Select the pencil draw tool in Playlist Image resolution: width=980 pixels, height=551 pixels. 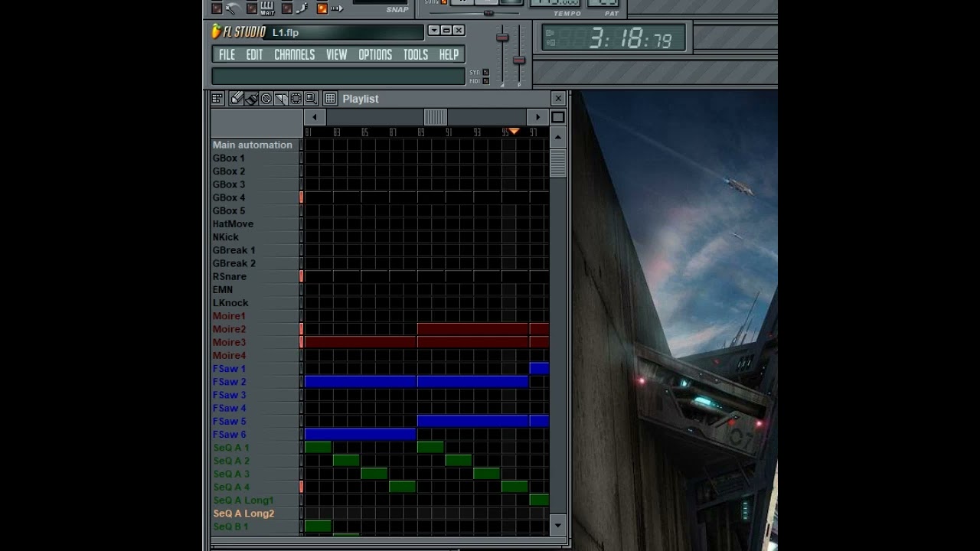click(x=237, y=99)
